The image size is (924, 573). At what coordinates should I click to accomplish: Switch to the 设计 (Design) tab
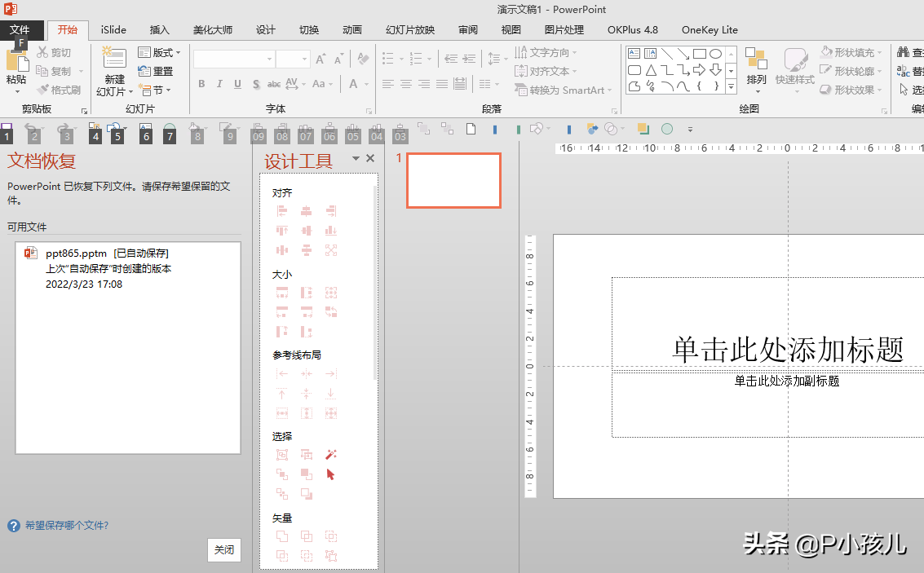click(265, 30)
